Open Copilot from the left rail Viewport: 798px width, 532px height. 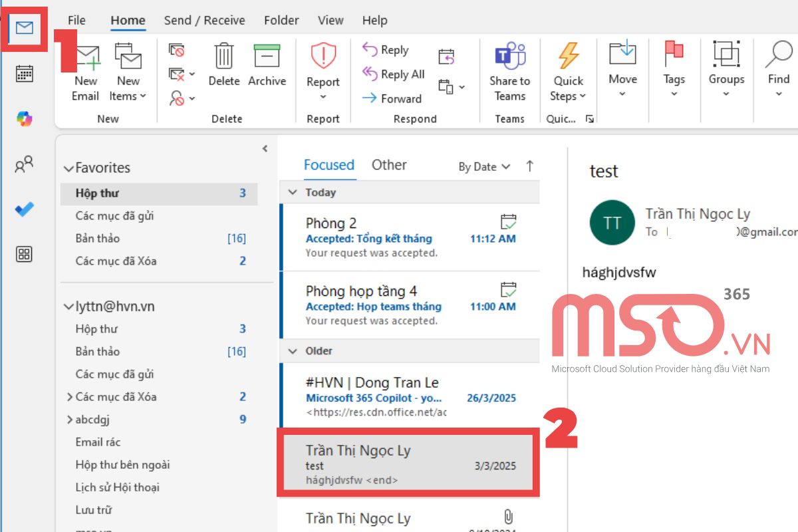[x=25, y=119]
